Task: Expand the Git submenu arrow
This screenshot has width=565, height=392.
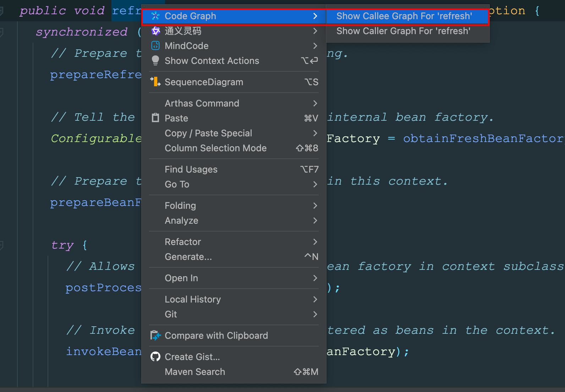Action: tap(315, 314)
